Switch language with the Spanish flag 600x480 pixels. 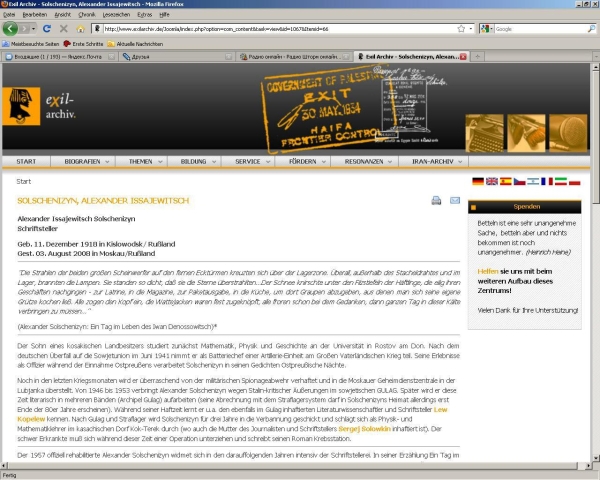505,181
